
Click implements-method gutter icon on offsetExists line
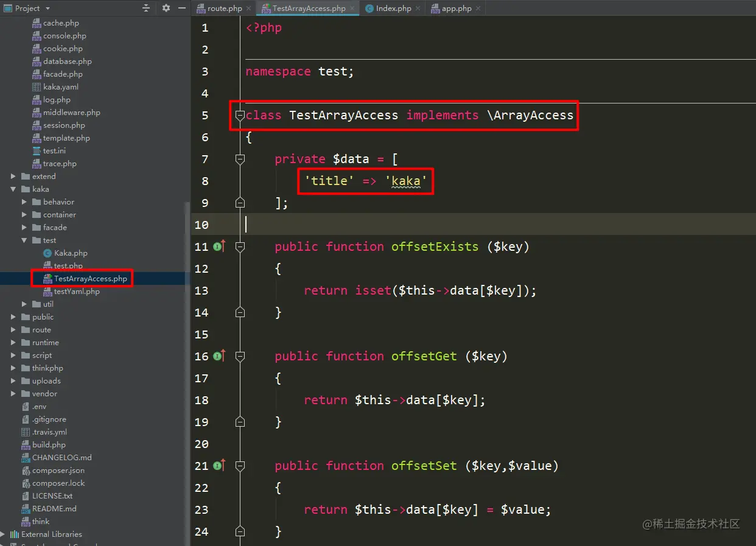pos(219,246)
